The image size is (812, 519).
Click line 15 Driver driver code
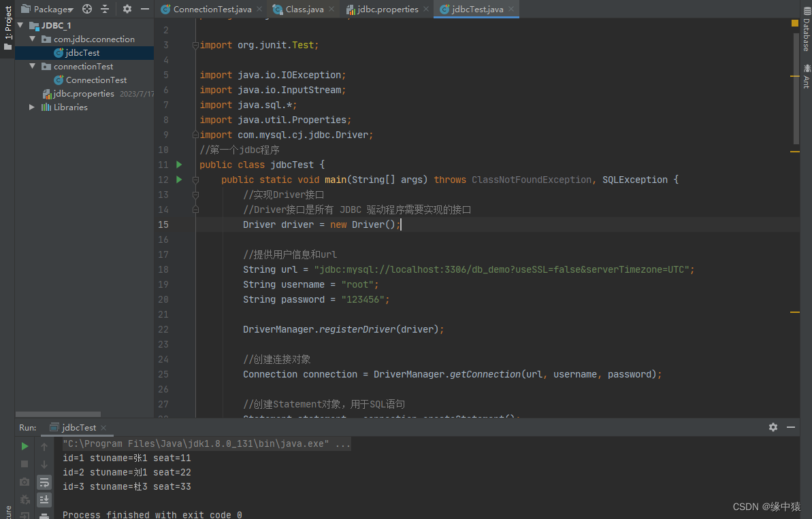(321, 224)
